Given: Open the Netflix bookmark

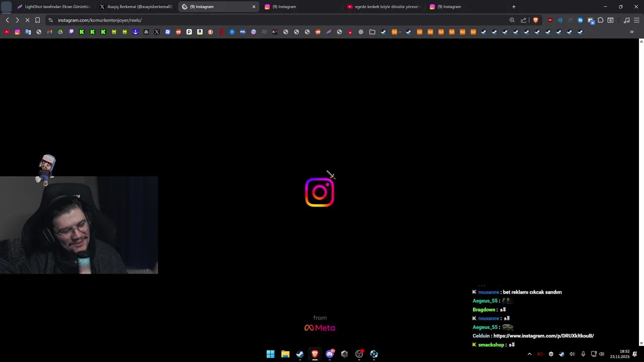Looking at the screenshot, I should click(221, 32).
